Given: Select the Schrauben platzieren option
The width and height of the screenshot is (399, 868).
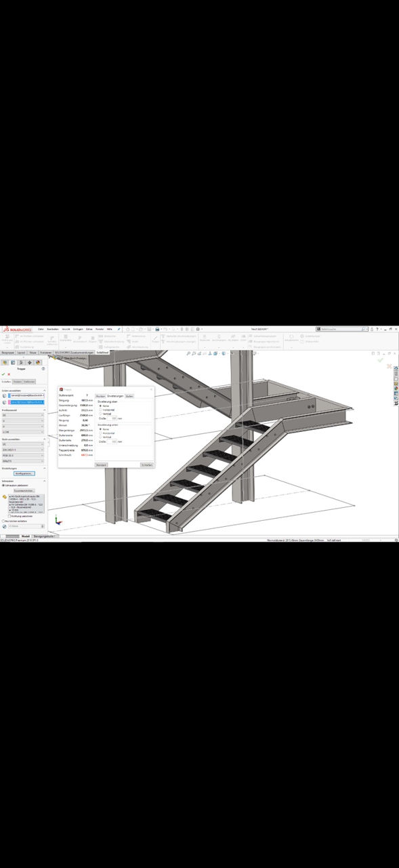Looking at the screenshot, I should coord(15,486).
